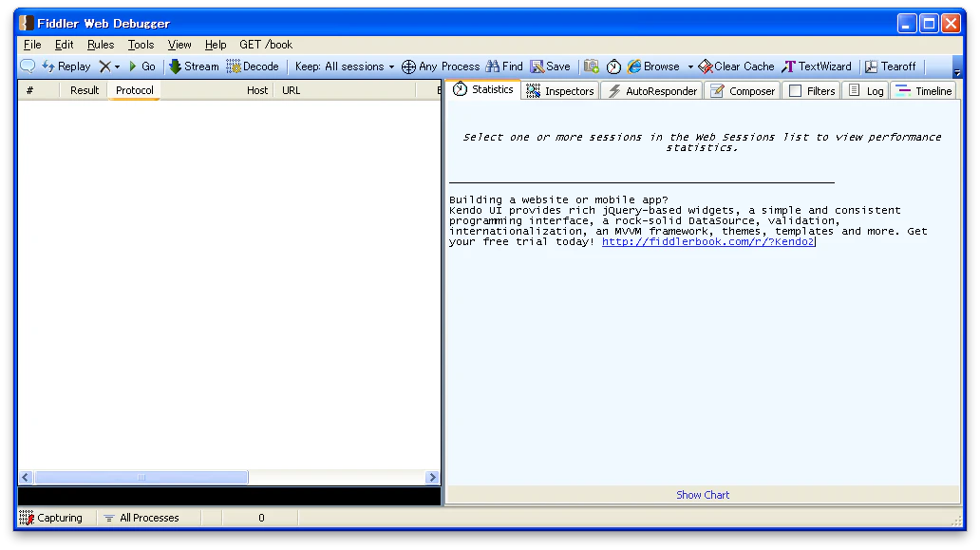Open the Help menu

pyautogui.click(x=216, y=45)
